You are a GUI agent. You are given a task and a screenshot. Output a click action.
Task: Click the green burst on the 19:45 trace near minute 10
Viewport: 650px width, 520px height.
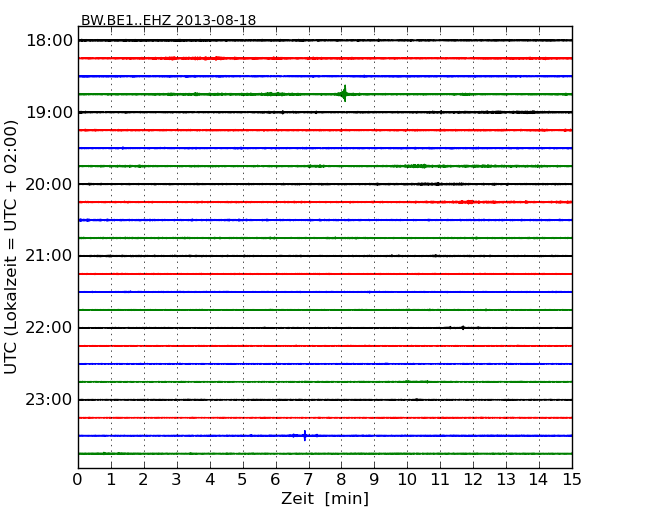coord(417,166)
